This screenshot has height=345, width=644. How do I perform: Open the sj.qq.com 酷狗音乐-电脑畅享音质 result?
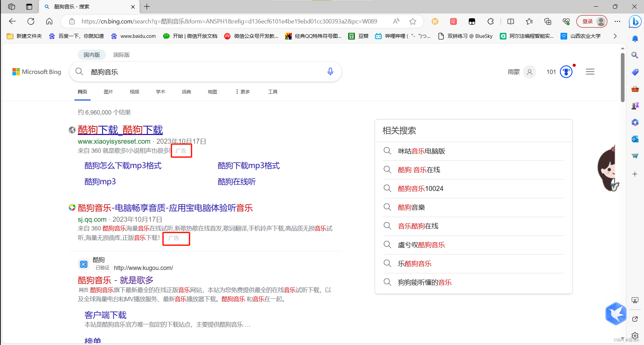click(165, 208)
